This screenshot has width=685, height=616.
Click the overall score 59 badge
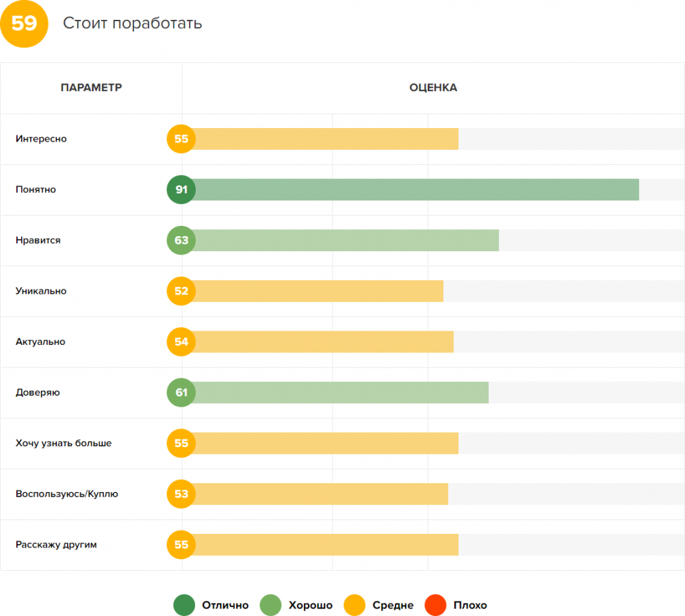(24, 24)
